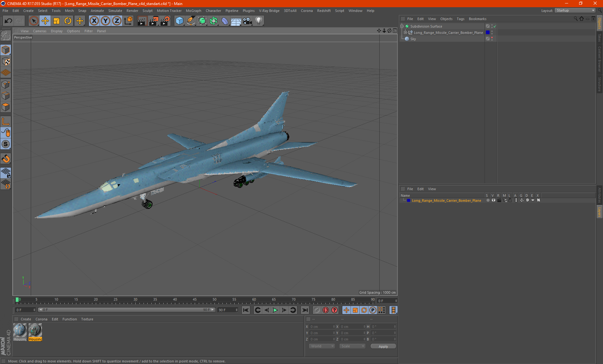Toggle Subdivision Surface enable checkmark
This screenshot has height=364, width=603.
point(495,26)
